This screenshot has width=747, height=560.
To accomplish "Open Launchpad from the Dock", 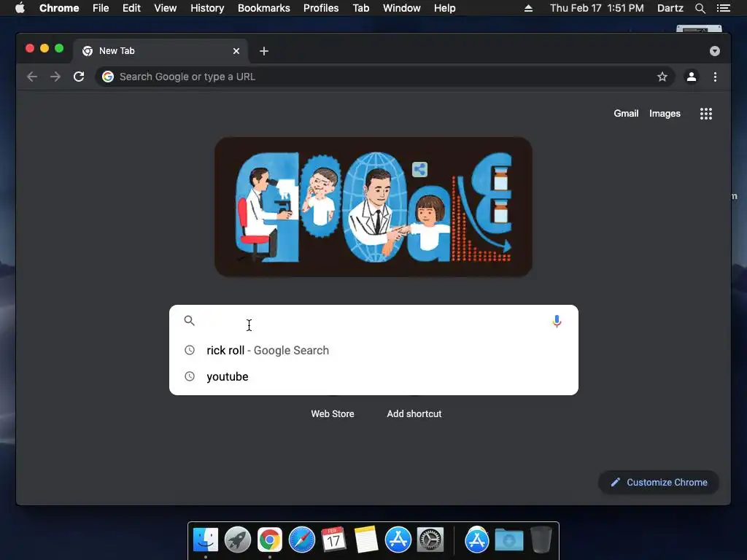I will coord(238,540).
